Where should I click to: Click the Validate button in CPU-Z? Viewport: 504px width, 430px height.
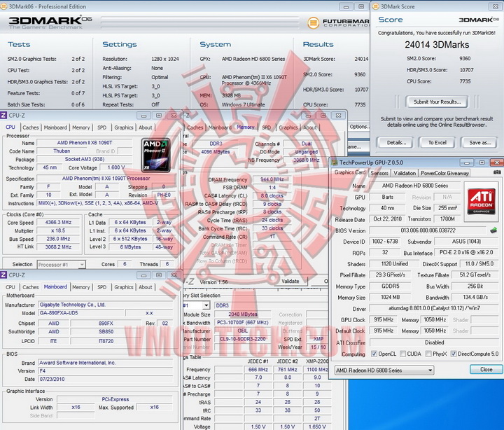(x=290, y=282)
